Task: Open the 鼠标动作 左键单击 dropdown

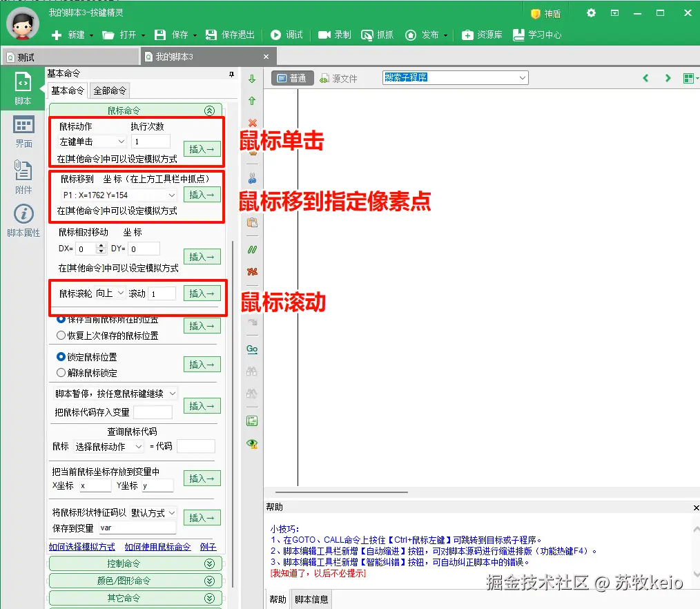Action: (x=93, y=142)
